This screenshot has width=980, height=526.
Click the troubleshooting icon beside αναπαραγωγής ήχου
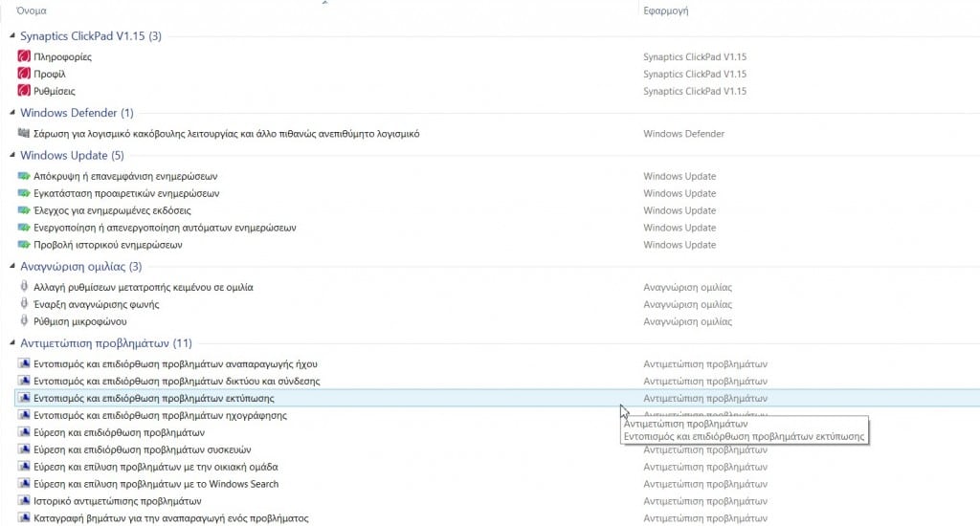pyautogui.click(x=24, y=363)
